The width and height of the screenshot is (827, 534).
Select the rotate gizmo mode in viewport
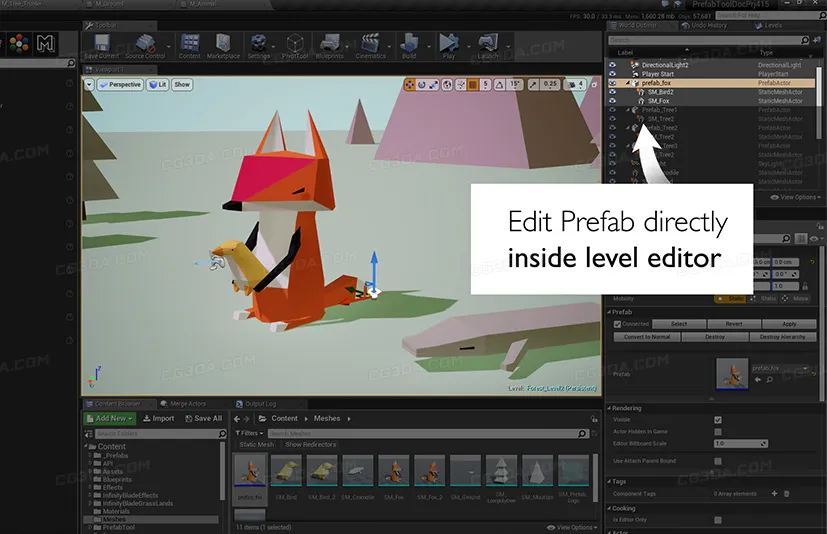[x=421, y=84]
